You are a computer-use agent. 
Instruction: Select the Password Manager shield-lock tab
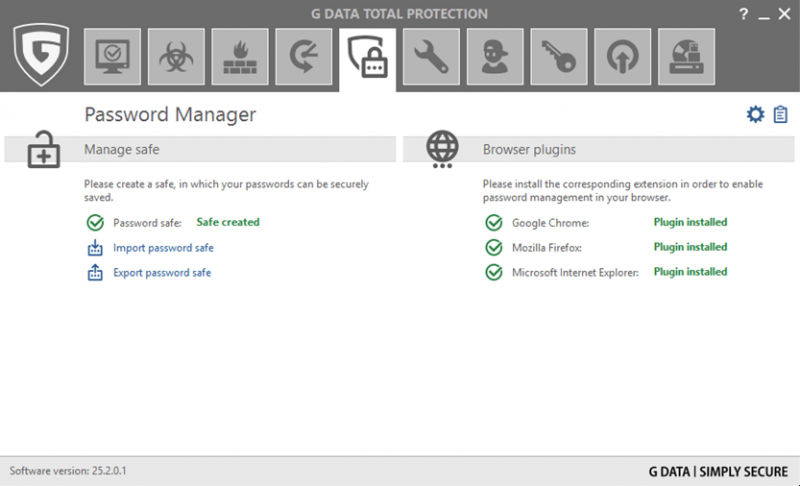click(368, 58)
